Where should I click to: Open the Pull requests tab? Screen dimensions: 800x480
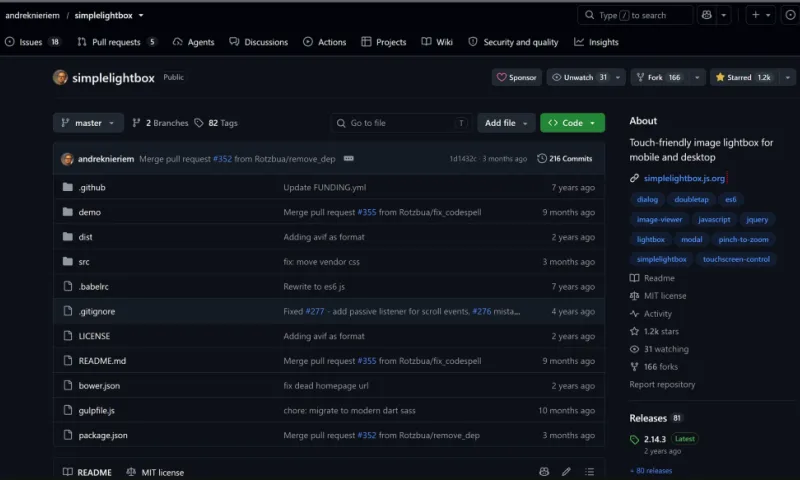click(x=117, y=42)
